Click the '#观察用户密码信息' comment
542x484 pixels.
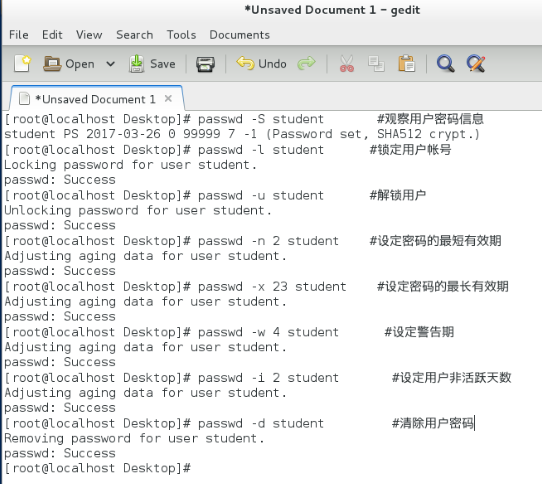(x=430, y=119)
